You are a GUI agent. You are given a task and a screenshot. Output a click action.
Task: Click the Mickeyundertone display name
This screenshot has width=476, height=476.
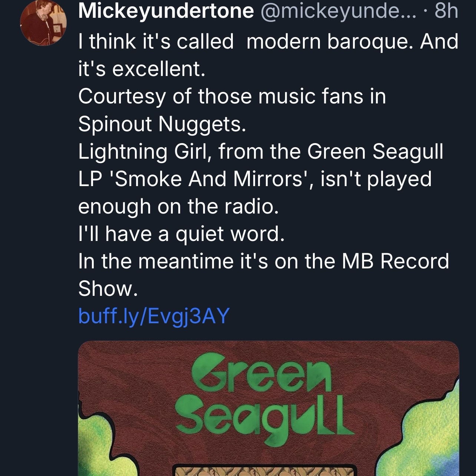click(166, 11)
